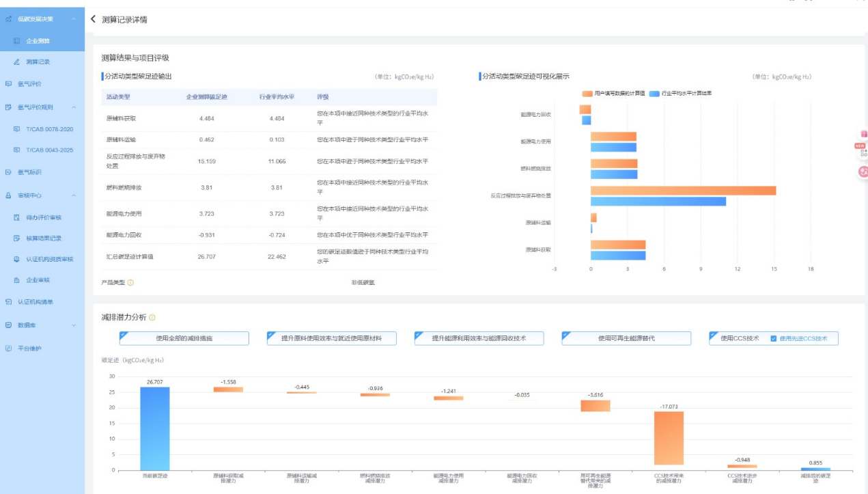Viewport: 868px width, 494px height.
Task: Collapse the 低碳发展决策 sidebar group
Action: [x=73, y=18]
